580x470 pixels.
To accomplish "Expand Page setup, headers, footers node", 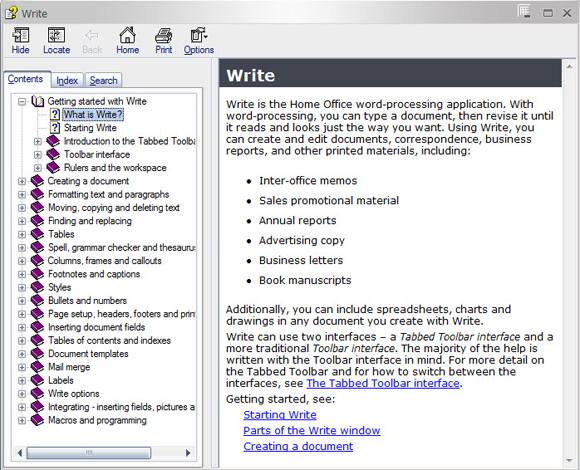I will point(22,314).
